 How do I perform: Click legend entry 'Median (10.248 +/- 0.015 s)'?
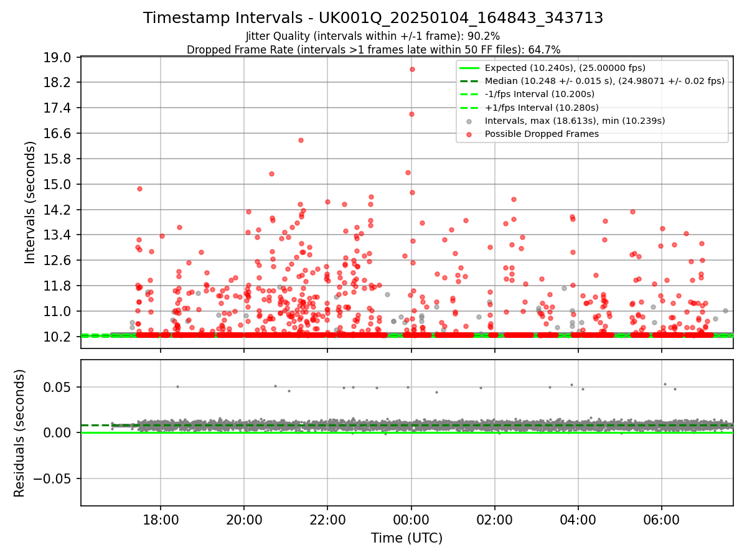point(604,81)
